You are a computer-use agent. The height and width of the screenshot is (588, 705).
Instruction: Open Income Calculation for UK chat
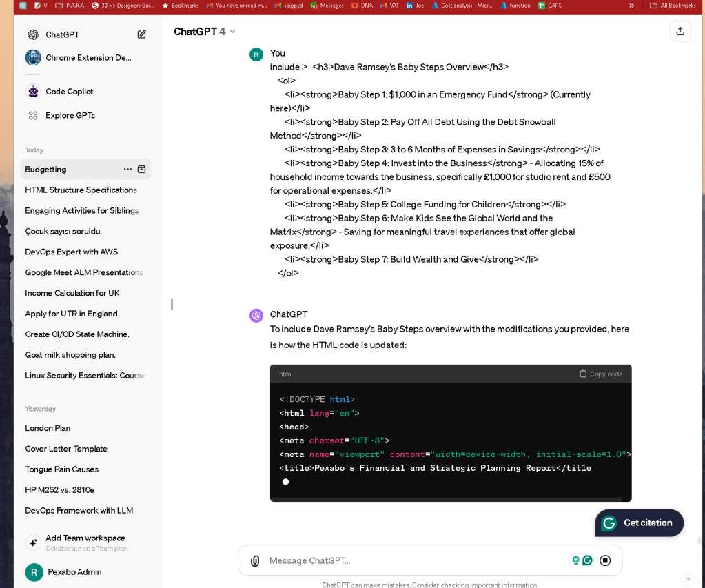pos(85,293)
